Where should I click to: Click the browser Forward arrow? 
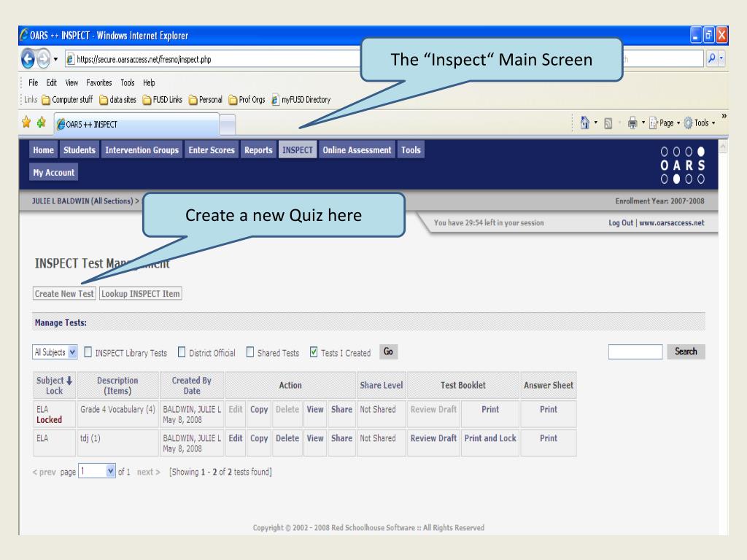[x=43, y=59]
